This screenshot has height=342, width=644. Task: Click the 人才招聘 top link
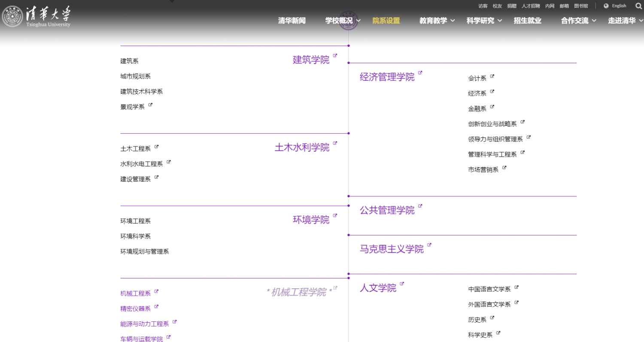pyautogui.click(x=531, y=6)
